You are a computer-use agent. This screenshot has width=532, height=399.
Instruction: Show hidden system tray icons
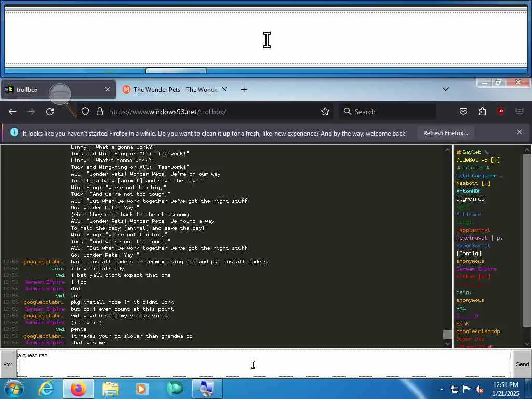coord(442,389)
